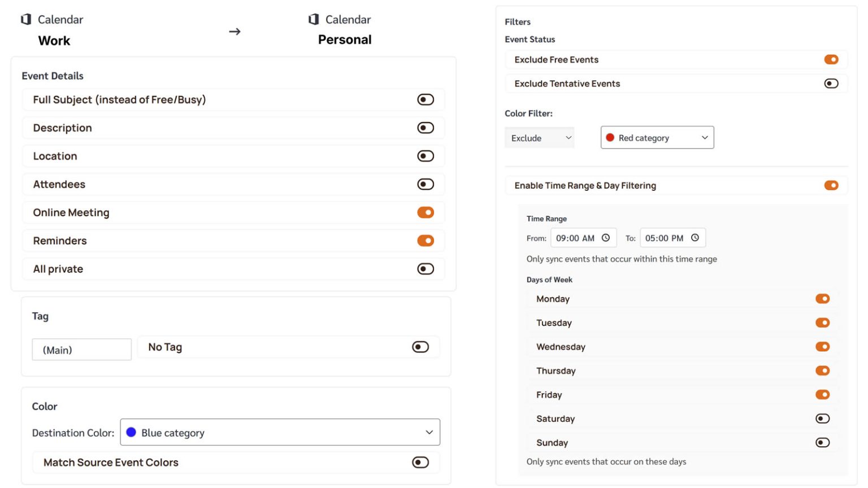
Task: Open the Red category color dropdown
Action: point(657,138)
